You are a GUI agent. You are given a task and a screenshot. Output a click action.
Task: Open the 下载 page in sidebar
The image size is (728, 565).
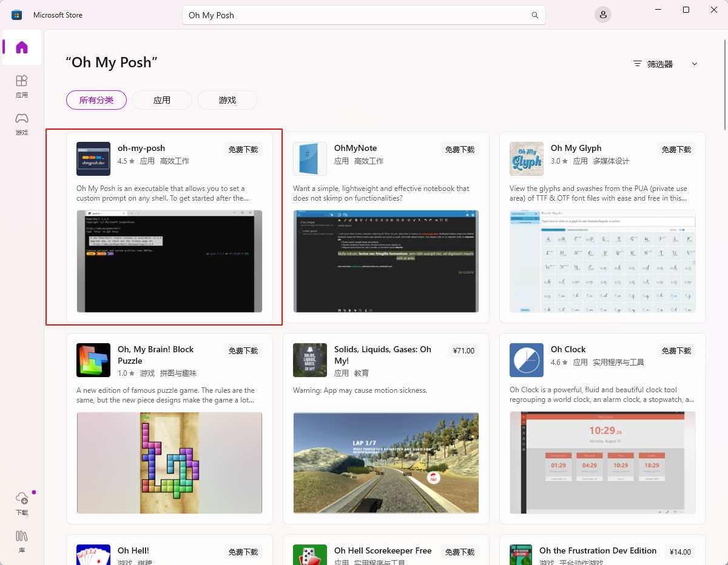[22, 503]
